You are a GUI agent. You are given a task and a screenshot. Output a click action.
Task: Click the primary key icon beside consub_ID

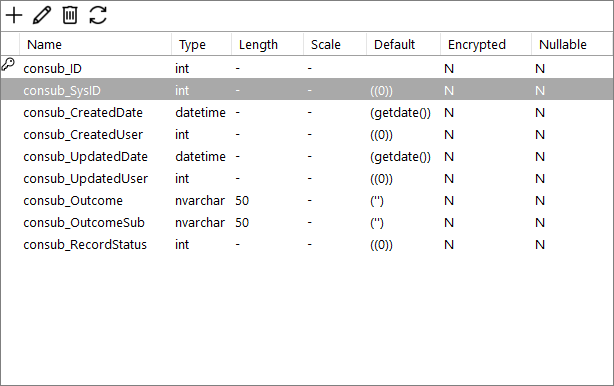tap(8, 64)
